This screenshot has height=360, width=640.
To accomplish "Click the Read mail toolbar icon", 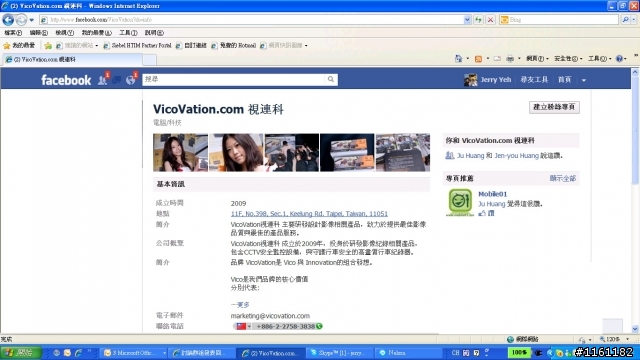I will 497,59.
